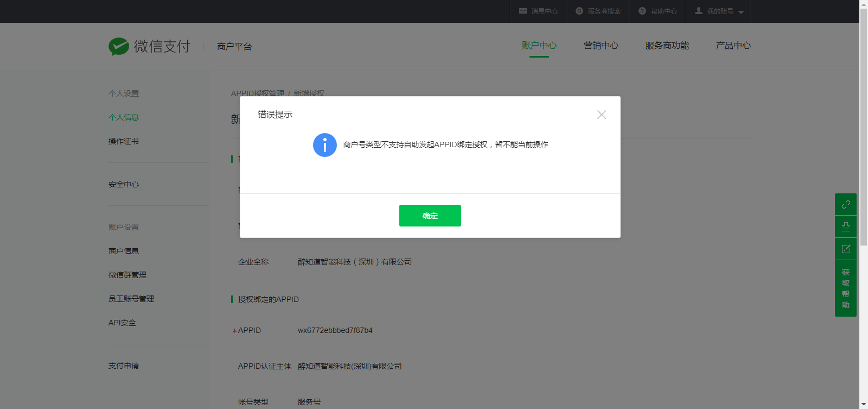Open 个人信息 in the sidebar
The width and height of the screenshot is (868, 409).
124,117
